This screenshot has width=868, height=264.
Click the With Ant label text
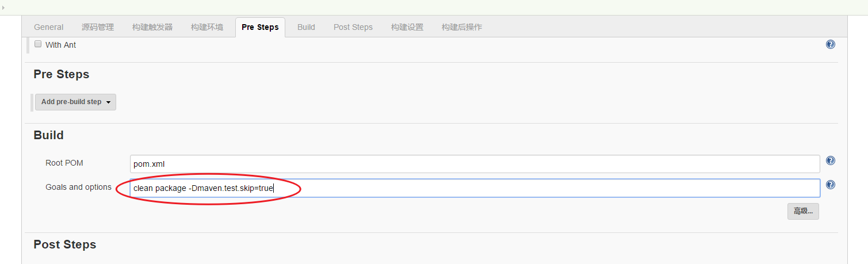60,45
